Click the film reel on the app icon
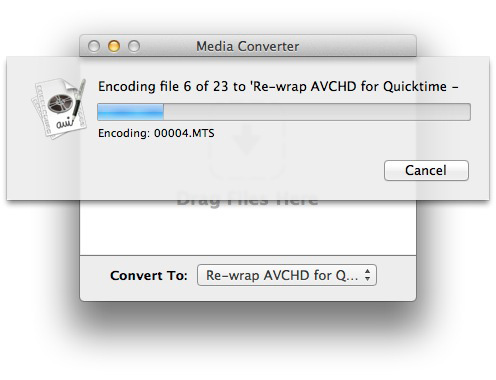 (60, 103)
